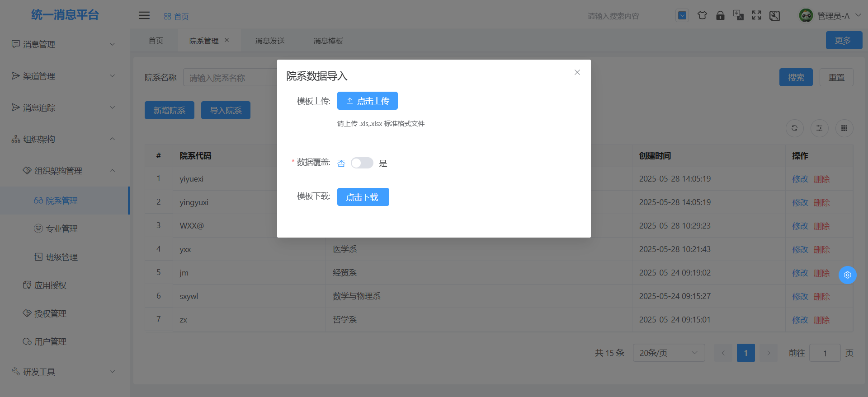Select 院系管理 in the sidebar
This screenshot has height=397, width=868.
pyautogui.click(x=65, y=201)
